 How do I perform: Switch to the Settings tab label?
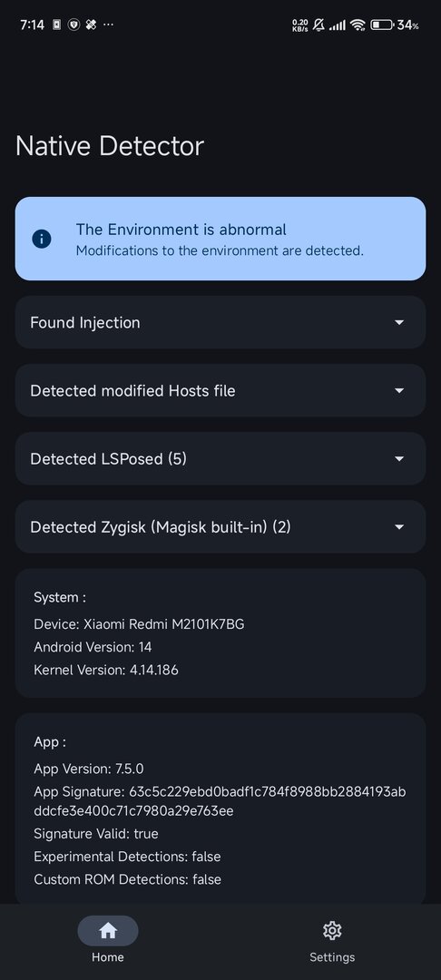coord(332,957)
